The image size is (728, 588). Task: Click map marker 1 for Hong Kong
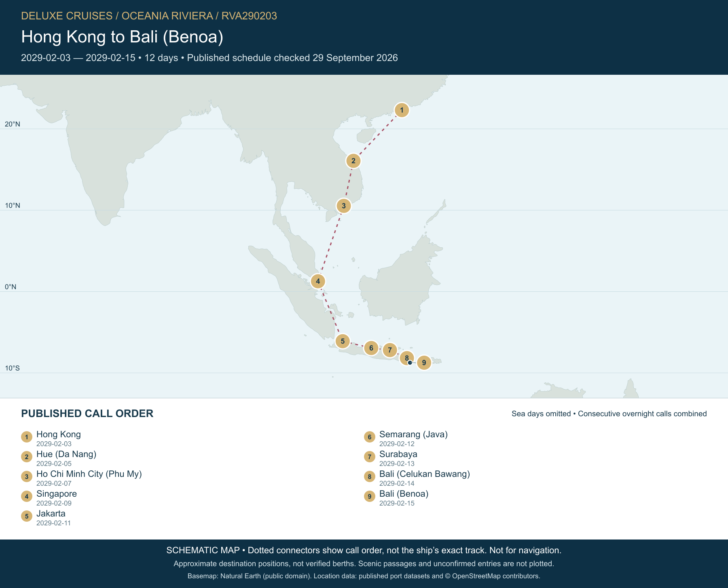[x=402, y=110]
